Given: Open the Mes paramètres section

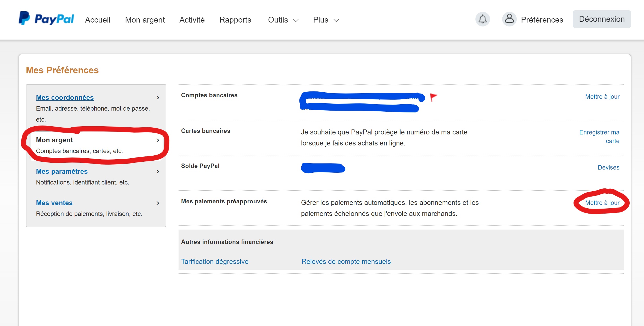Looking at the screenshot, I should (x=62, y=171).
